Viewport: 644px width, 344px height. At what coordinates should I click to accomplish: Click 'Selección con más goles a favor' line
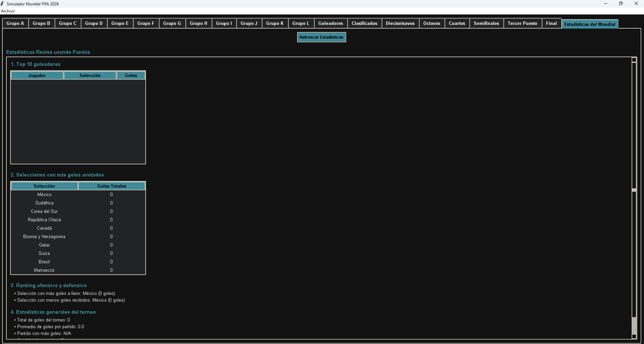coord(65,294)
